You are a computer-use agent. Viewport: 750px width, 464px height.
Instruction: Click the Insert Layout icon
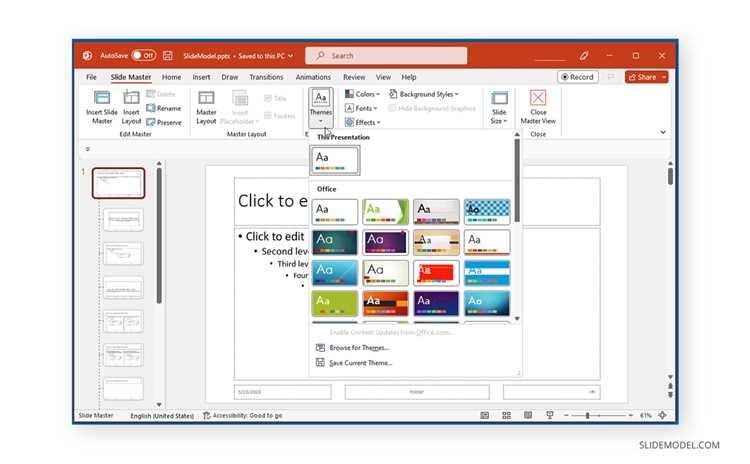[131, 98]
